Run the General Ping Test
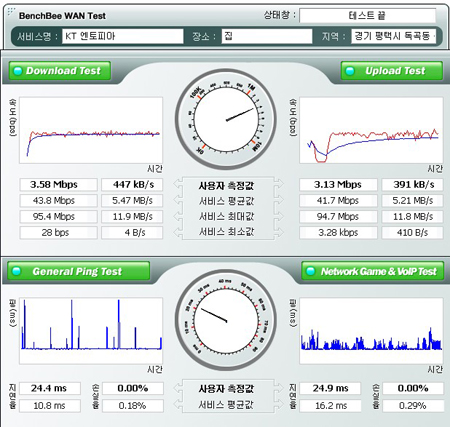The image size is (450, 427). coord(78,271)
